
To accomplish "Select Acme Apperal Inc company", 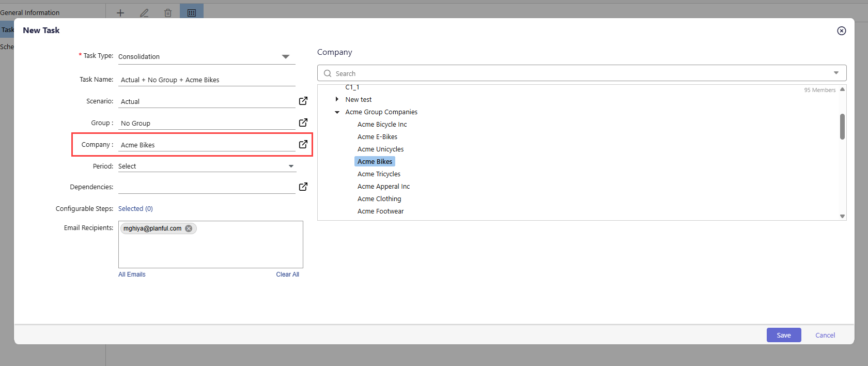I will (384, 187).
